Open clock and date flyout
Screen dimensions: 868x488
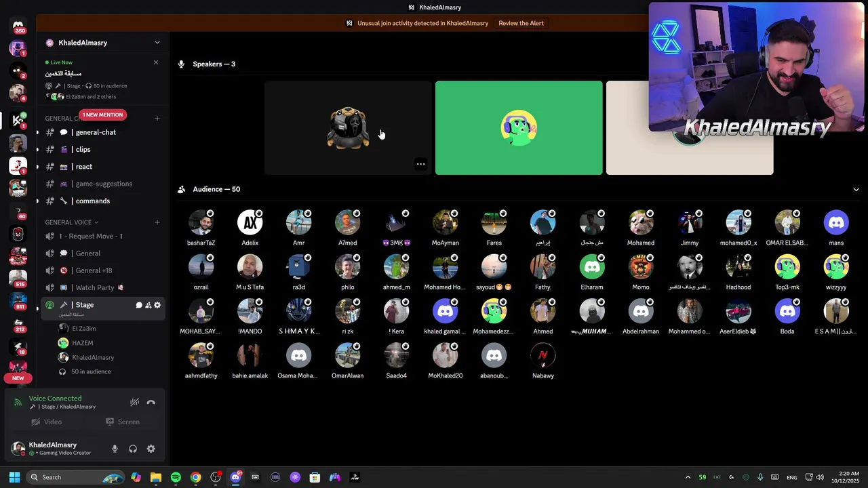[x=846, y=477]
